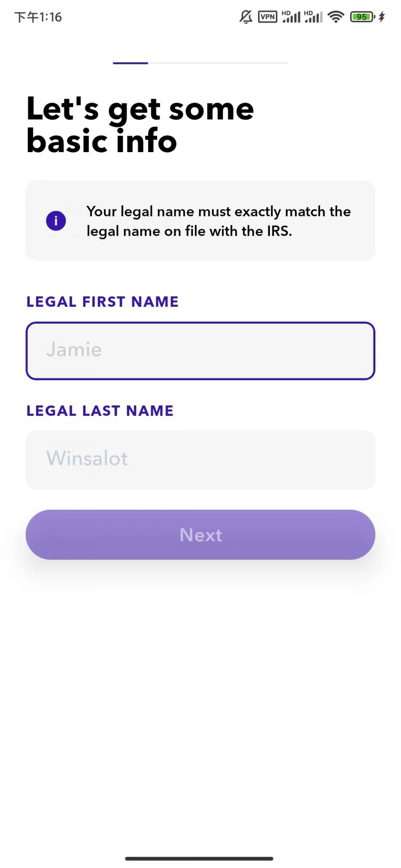Tap the LEGAL FIRST NAME label
The image size is (401, 868).
pos(102,302)
